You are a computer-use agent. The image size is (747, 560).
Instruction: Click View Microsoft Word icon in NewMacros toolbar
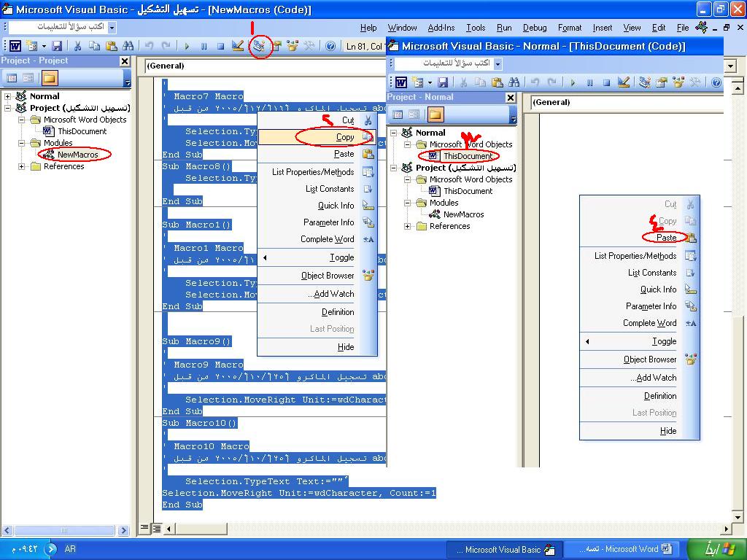pos(15,46)
